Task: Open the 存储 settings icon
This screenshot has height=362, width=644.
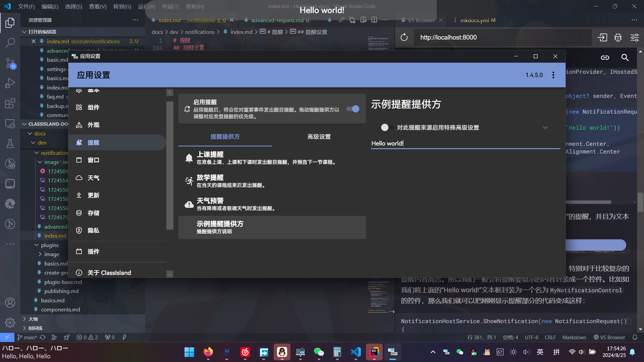Action: click(79, 213)
